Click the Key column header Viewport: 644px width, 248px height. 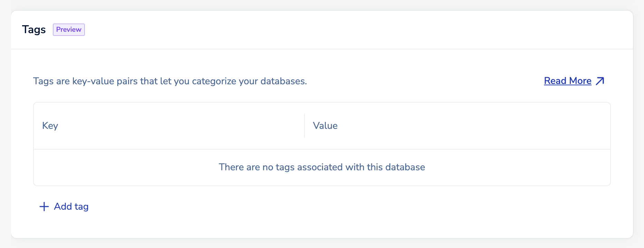[x=50, y=126]
